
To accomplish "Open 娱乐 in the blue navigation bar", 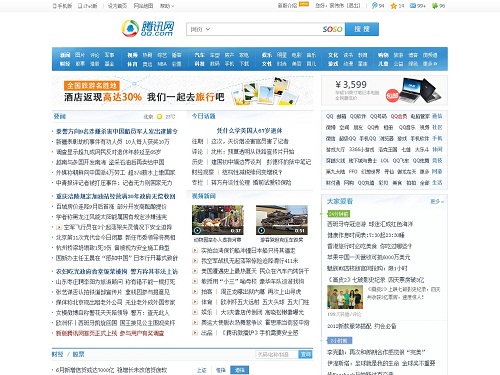I will point(267,55).
